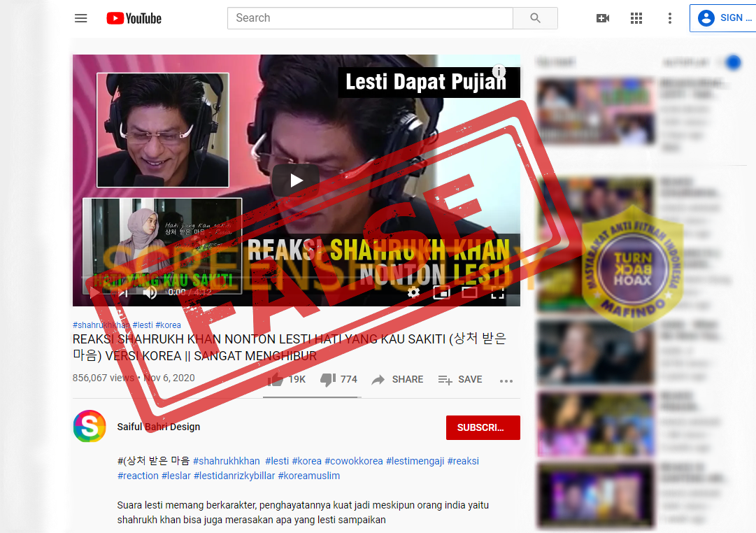Open Saiful Bahri Design channel avatar
The image size is (756, 533).
pyautogui.click(x=90, y=427)
